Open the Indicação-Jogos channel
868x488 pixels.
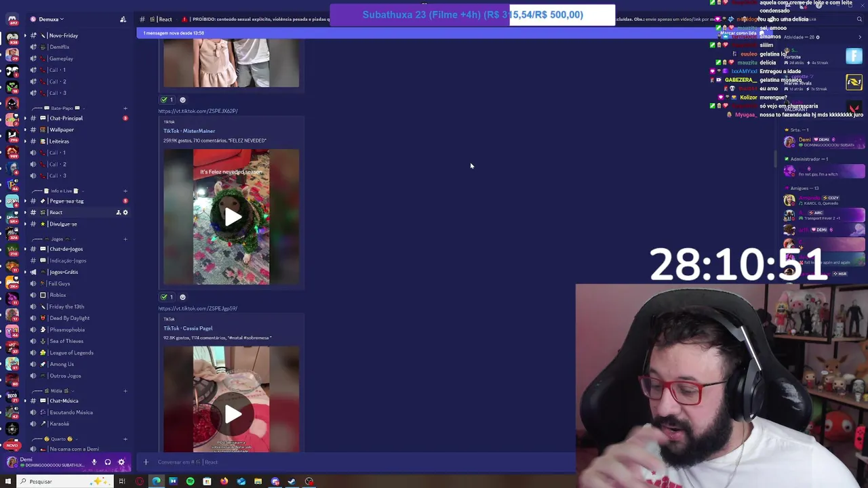tap(78, 260)
